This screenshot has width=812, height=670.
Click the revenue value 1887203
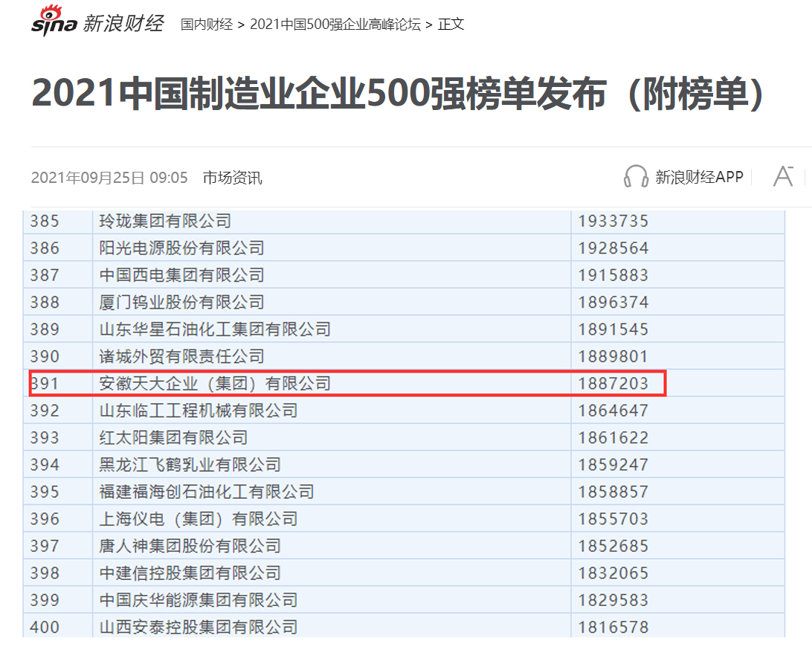click(x=613, y=384)
